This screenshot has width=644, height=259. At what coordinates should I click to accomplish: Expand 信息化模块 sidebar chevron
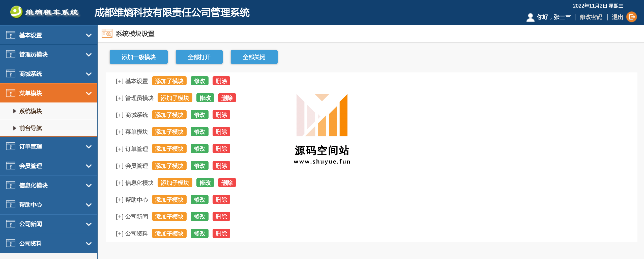pyautogui.click(x=89, y=186)
